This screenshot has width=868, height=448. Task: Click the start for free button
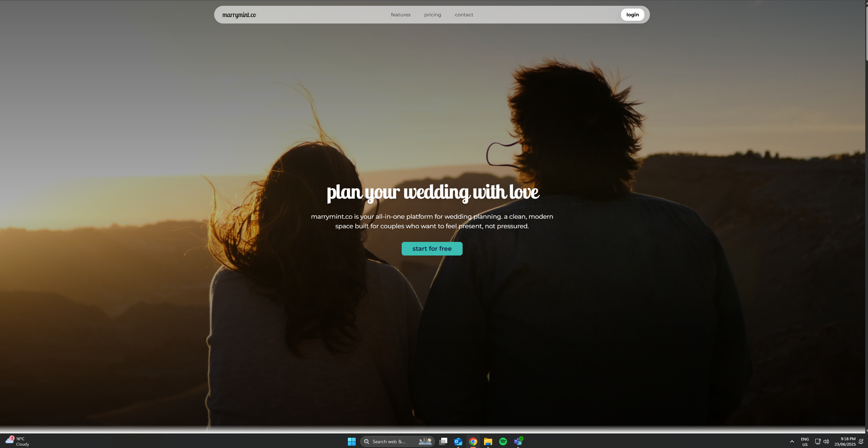[x=432, y=249]
